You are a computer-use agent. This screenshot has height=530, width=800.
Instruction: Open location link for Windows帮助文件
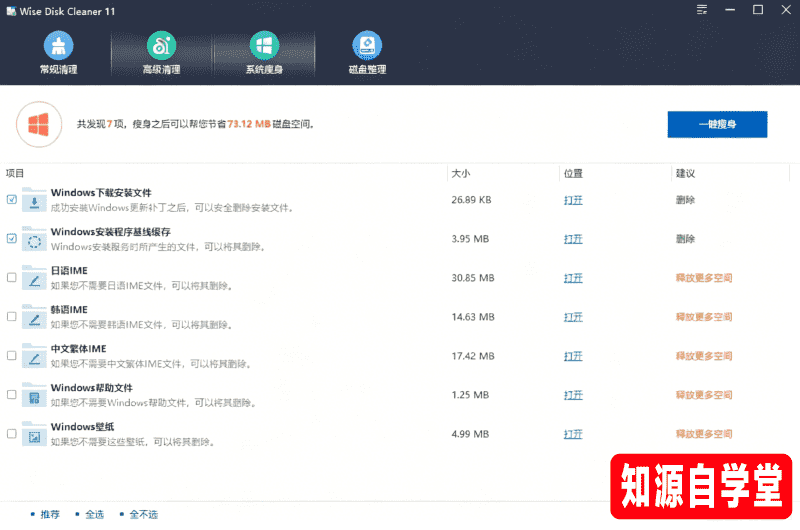coord(573,395)
